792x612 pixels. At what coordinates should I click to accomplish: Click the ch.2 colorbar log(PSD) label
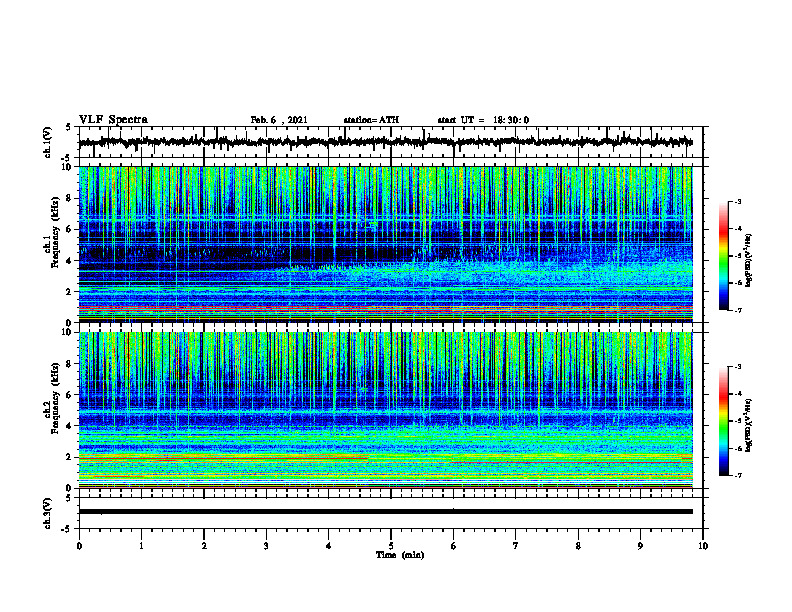click(x=749, y=425)
